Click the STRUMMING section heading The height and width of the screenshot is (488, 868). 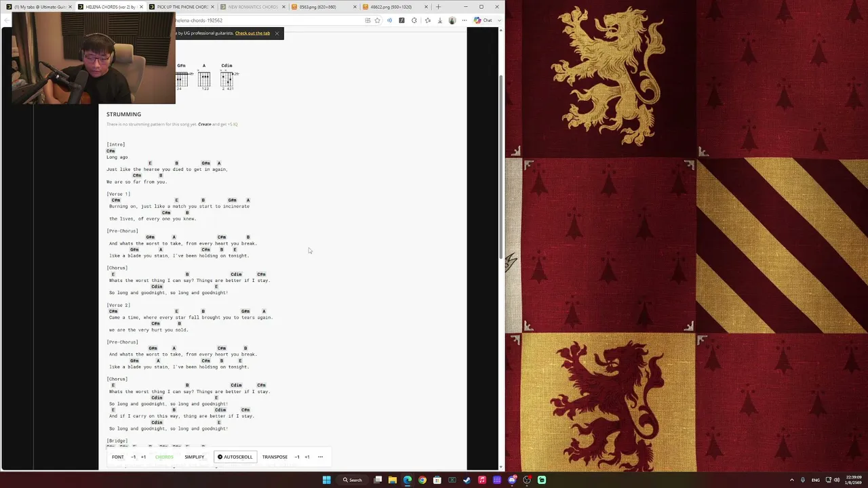click(123, 115)
